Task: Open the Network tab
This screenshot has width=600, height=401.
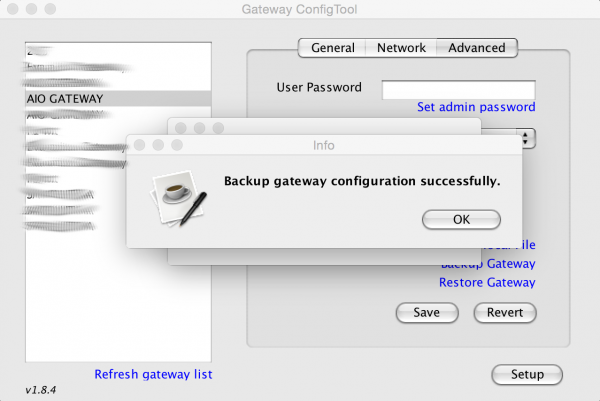Action: click(401, 48)
